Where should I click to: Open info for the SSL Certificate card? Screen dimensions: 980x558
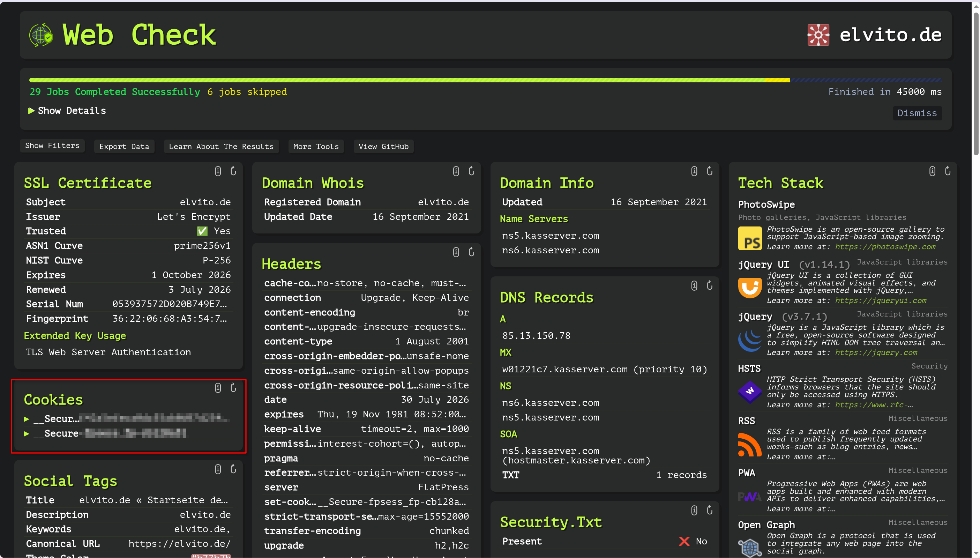[218, 171]
